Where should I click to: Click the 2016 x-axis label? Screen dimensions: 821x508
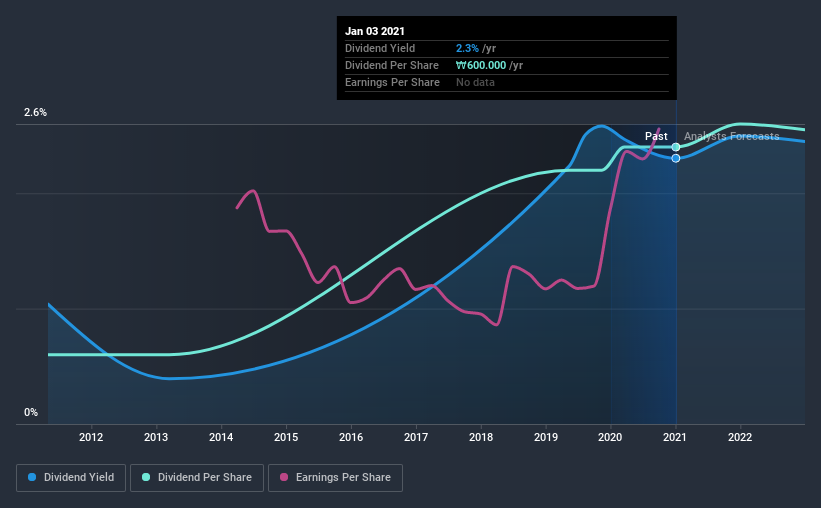351,437
